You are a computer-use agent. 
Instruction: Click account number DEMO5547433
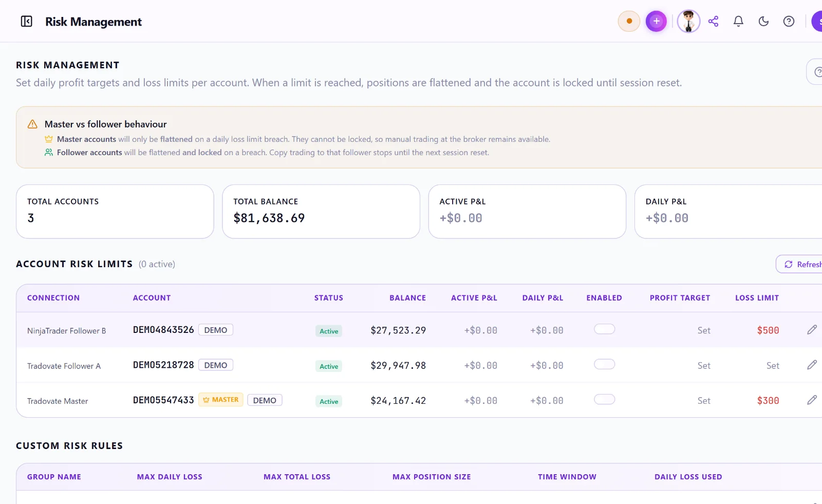[163, 400]
